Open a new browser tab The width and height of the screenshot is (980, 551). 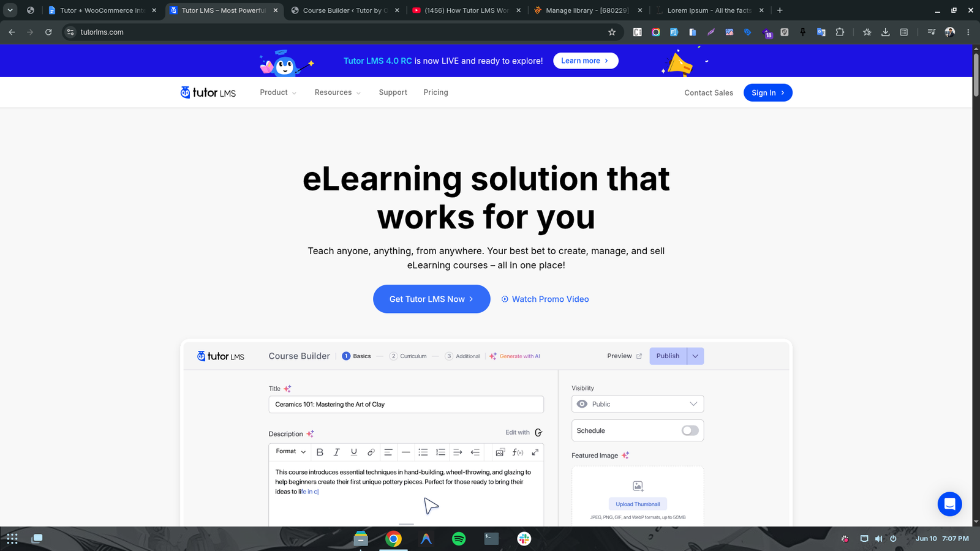point(780,10)
